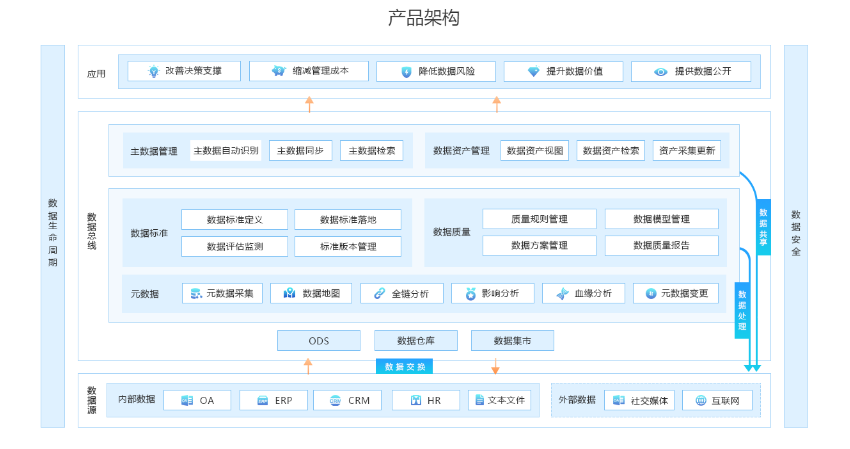This screenshot has height=449, width=850.
Task: Click the link icon beside 全链分析
Action: pos(379,294)
